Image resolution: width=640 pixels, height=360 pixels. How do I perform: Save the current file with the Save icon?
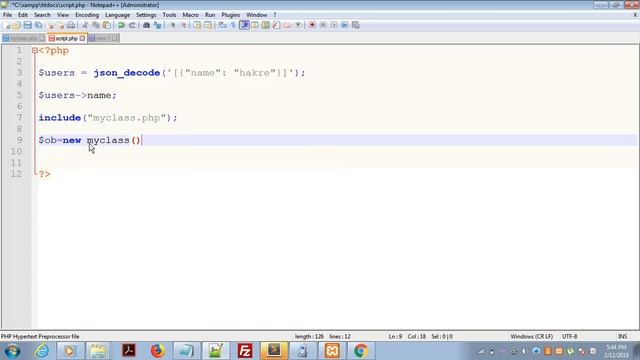(27, 25)
